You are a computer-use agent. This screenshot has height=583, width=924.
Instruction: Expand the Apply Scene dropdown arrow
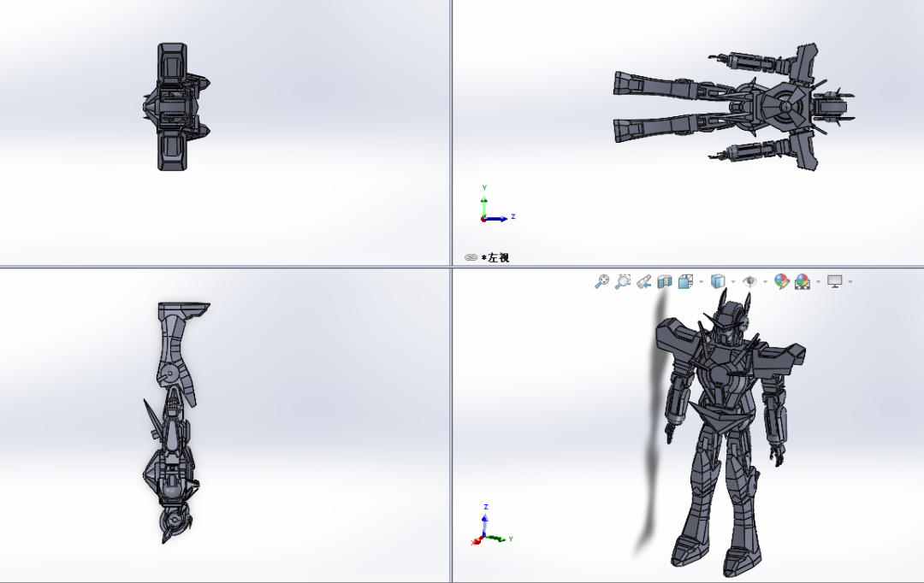tap(819, 281)
